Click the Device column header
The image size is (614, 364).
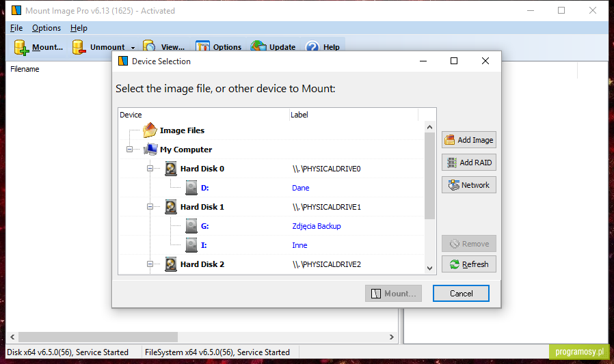coord(204,115)
